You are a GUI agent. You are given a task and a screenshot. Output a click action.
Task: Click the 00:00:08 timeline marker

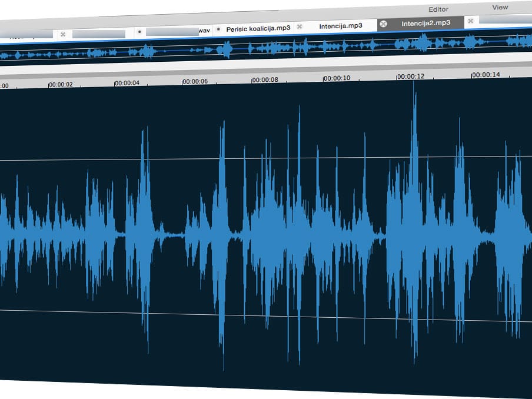[x=265, y=79]
